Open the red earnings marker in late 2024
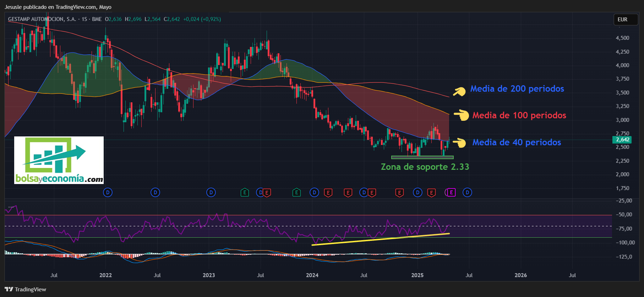The width and height of the screenshot is (644, 297). (x=399, y=193)
